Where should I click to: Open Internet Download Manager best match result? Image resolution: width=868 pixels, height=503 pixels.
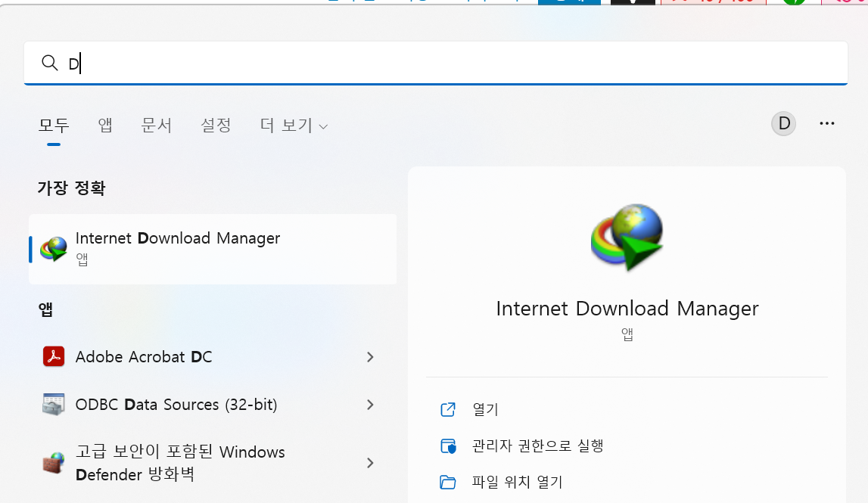point(213,249)
